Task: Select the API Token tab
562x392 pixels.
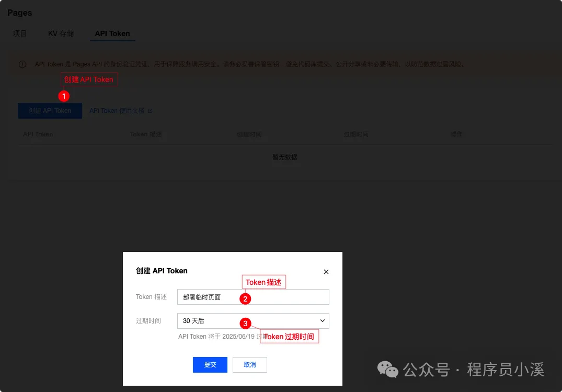Action: pos(112,33)
